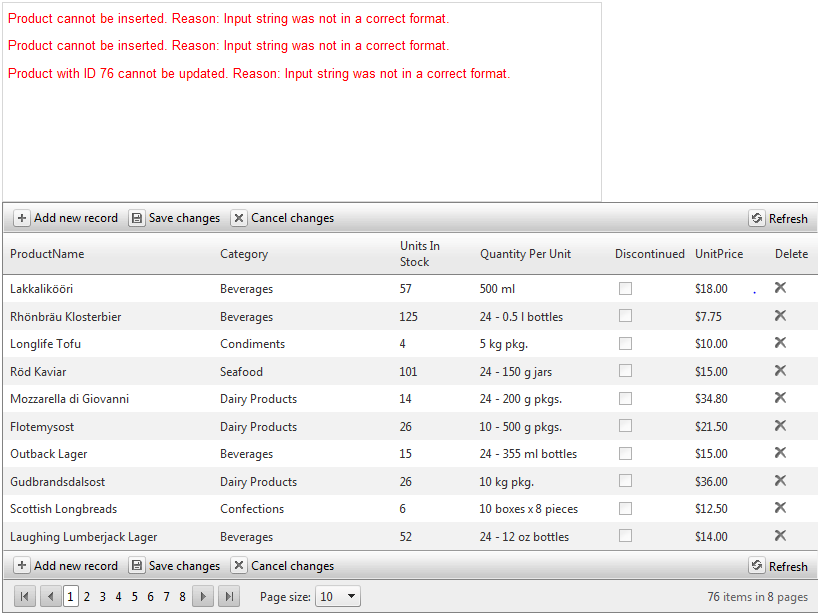Viewport: 818px width, 614px height.
Task: Go to page 2
Action: (x=87, y=597)
